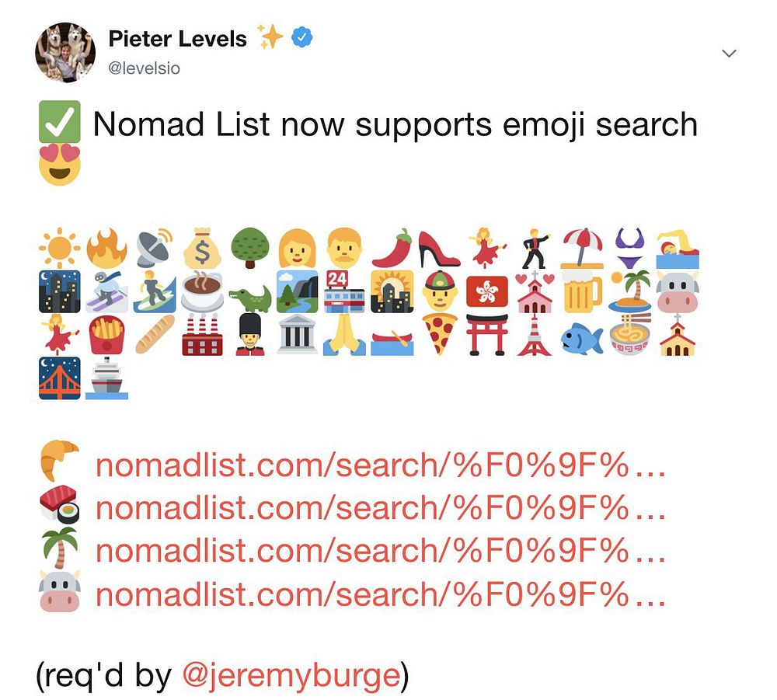The width and height of the screenshot is (777, 700).
Task: Open the sushi emoji search link
Action: pyautogui.click(x=380, y=508)
